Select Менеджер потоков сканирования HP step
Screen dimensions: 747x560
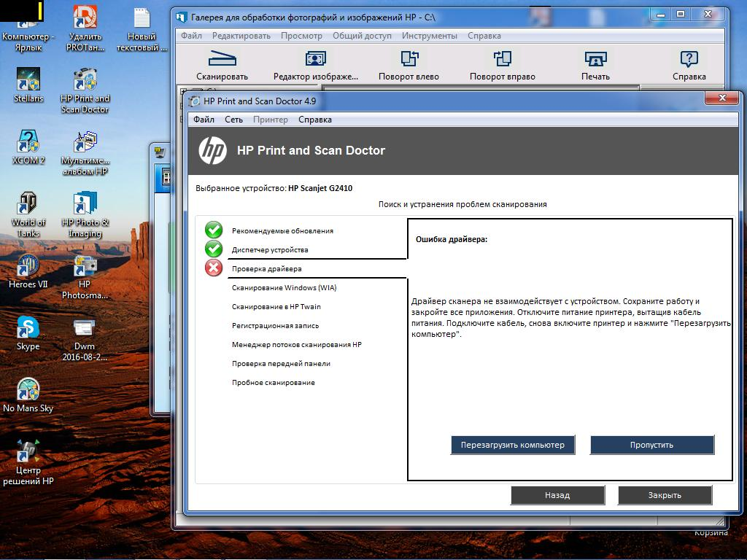pyautogui.click(x=297, y=345)
